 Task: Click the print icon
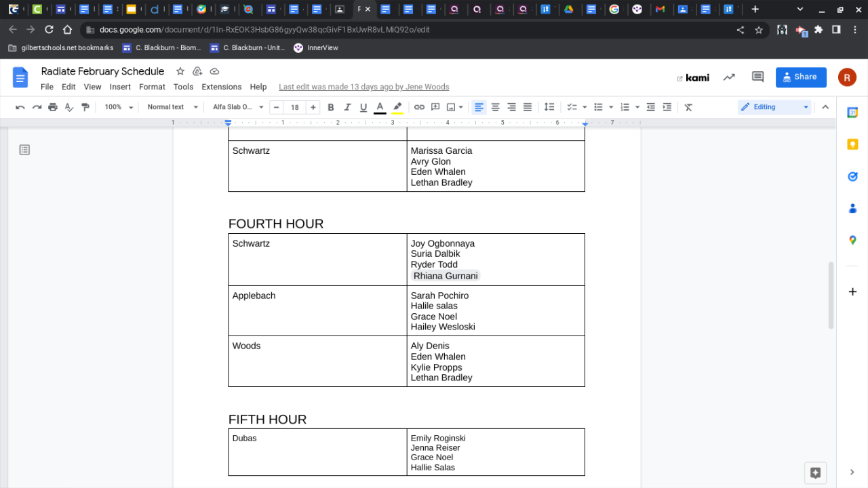53,107
